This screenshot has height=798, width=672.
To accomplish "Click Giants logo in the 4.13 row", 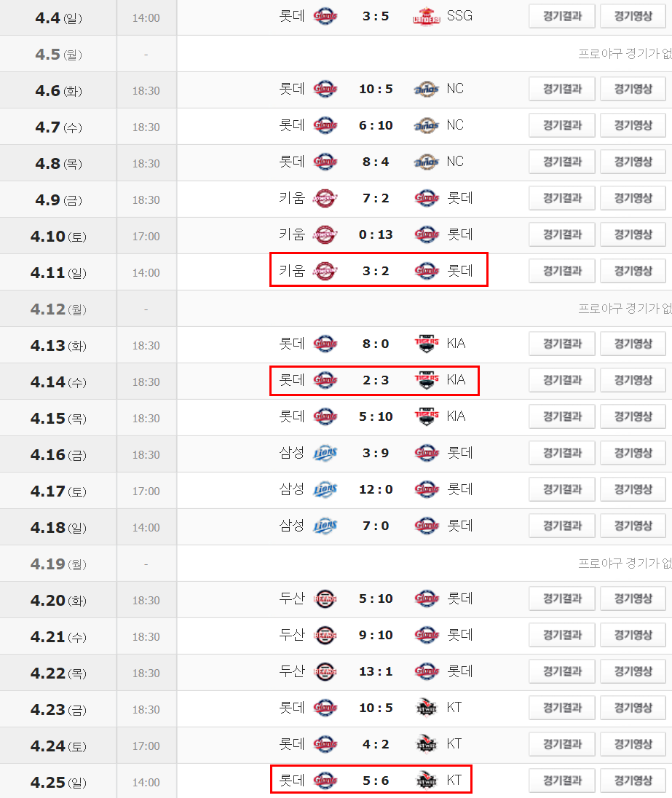I will [325, 344].
